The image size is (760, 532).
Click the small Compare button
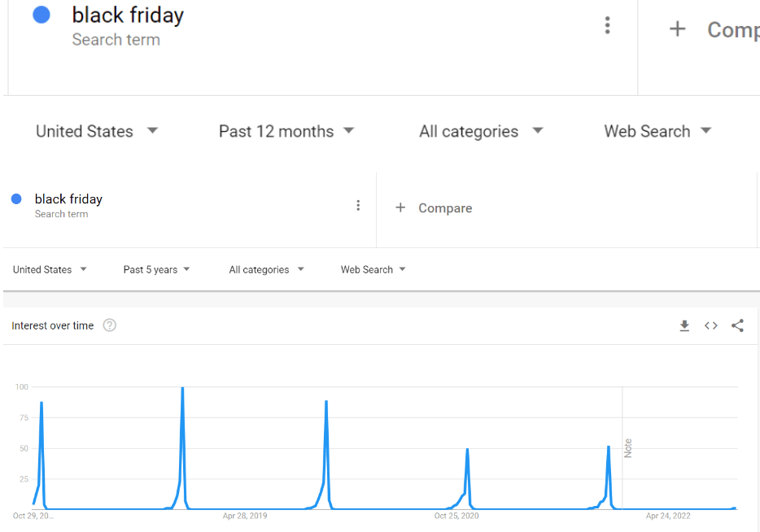pyautogui.click(x=444, y=208)
